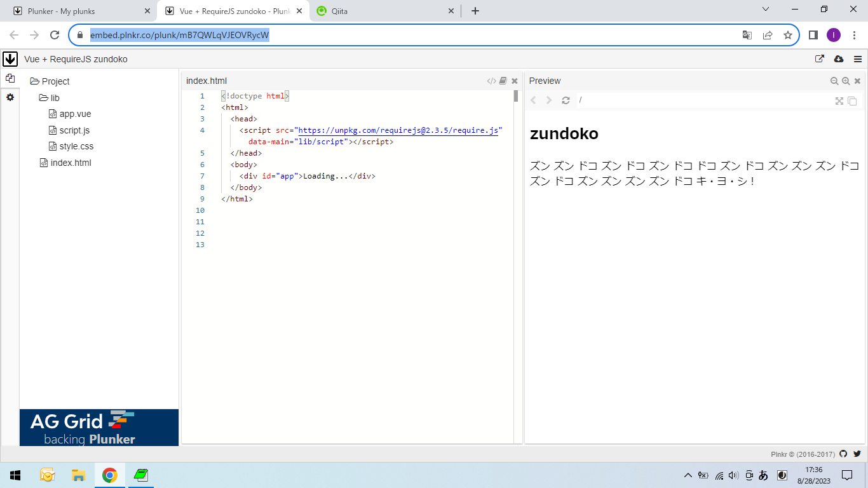Collapse the Project folder
This screenshot has width=868, height=488.
[50, 81]
